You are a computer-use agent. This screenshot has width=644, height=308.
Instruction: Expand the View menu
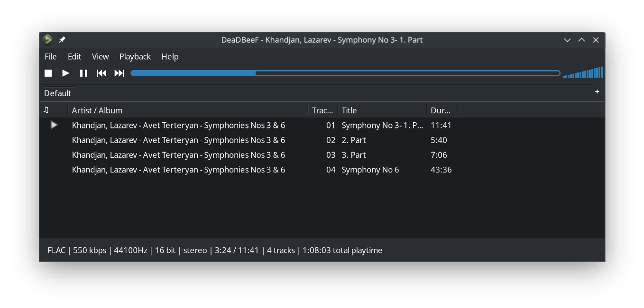[x=100, y=56]
